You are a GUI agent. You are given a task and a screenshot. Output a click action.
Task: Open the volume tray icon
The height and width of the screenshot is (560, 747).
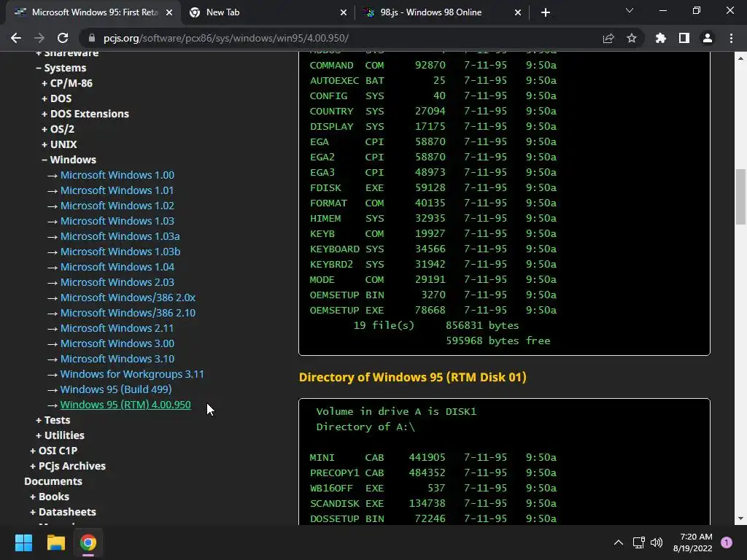657,542
